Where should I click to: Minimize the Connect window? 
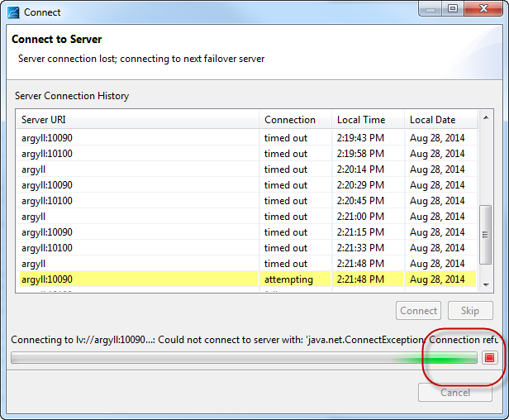pos(431,9)
